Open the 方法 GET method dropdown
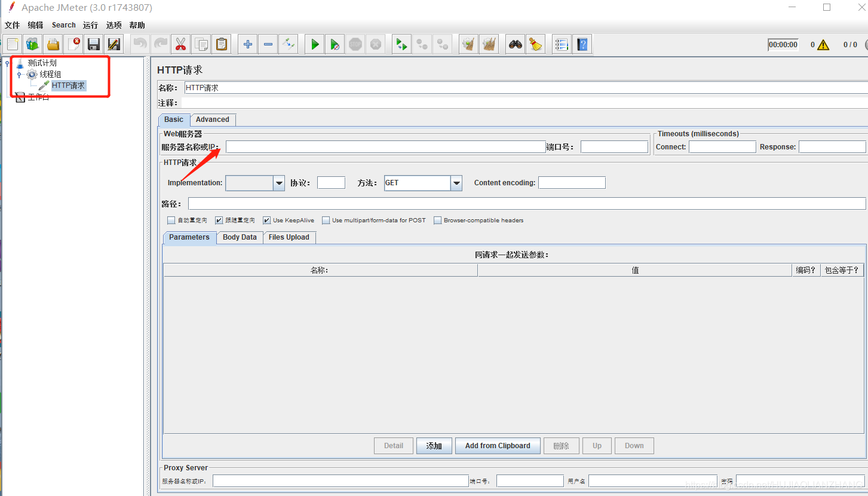This screenshot has height=496, width=868. 456,183
